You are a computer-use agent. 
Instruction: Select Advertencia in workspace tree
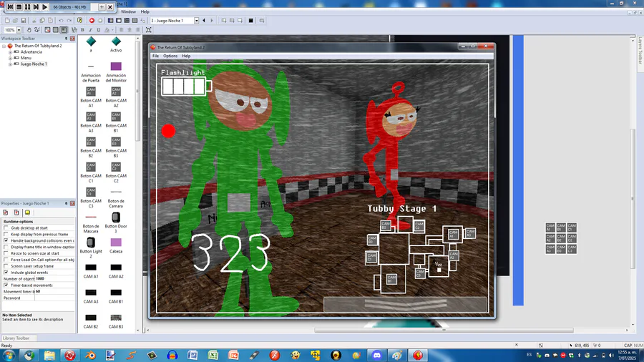coord(31,52)
